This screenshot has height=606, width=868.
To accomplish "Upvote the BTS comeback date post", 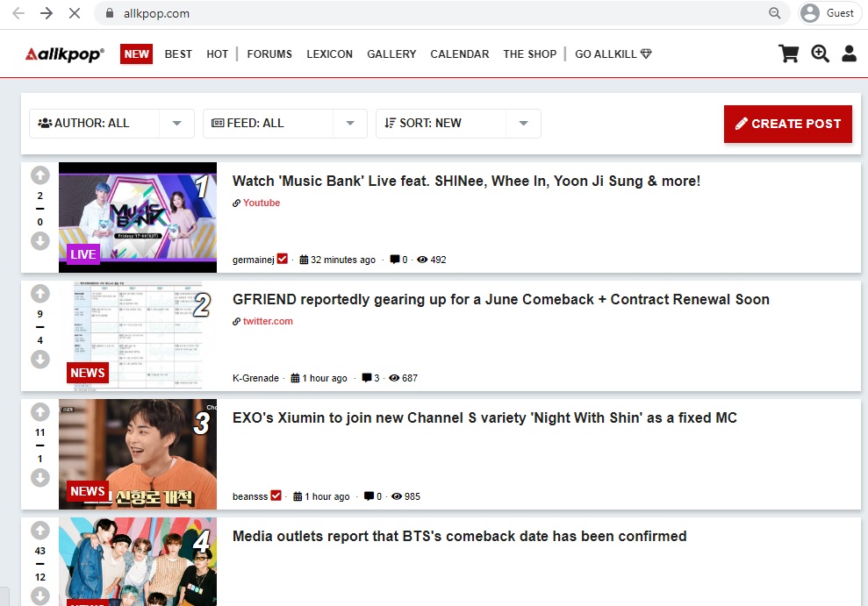I will tap(39, 530).
